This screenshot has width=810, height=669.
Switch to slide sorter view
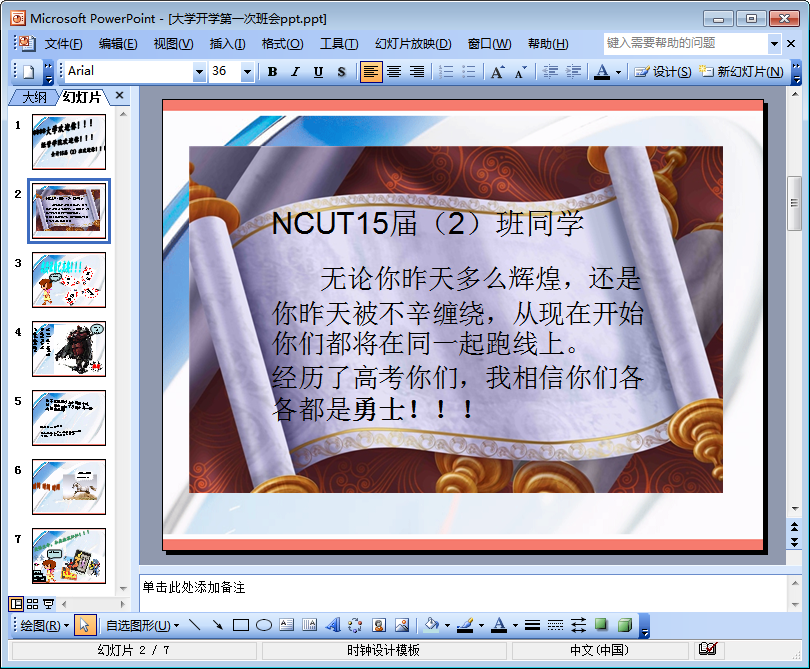pos(32,604)
